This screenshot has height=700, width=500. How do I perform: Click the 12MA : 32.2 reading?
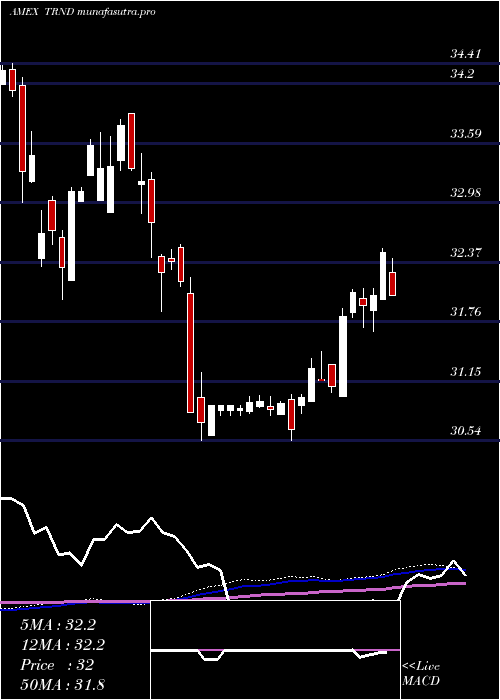(63, 645)
